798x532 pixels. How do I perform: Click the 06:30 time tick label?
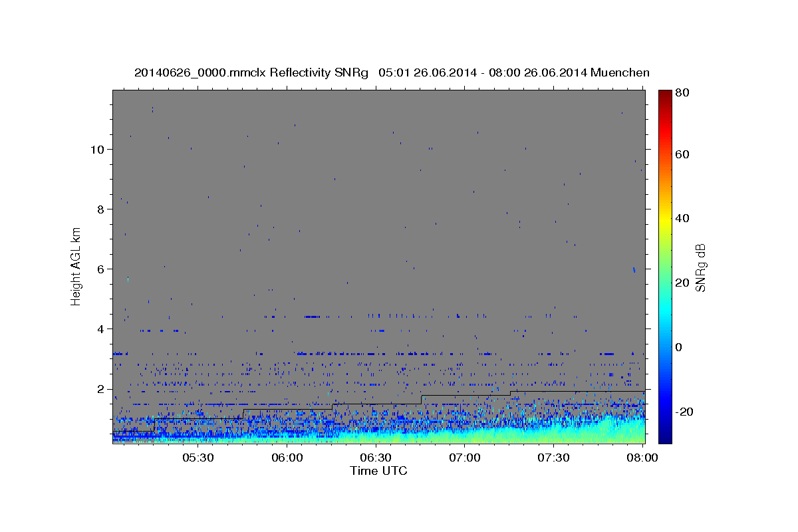(376, 458)
